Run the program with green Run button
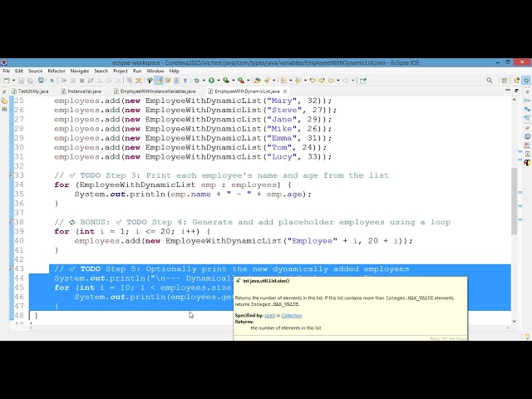The width and height of the screenshot is (532, 399). tap(211, 81)
